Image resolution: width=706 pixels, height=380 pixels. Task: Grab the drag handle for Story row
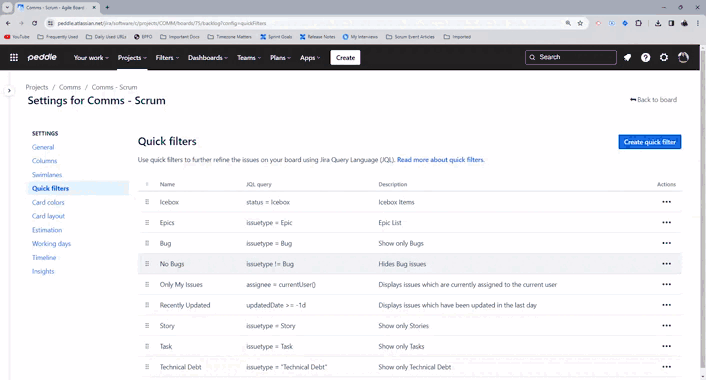click(147, 326)
